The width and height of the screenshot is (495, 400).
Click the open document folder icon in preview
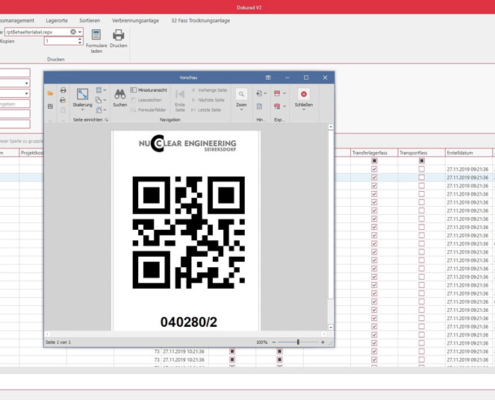(x=50, y=94)
